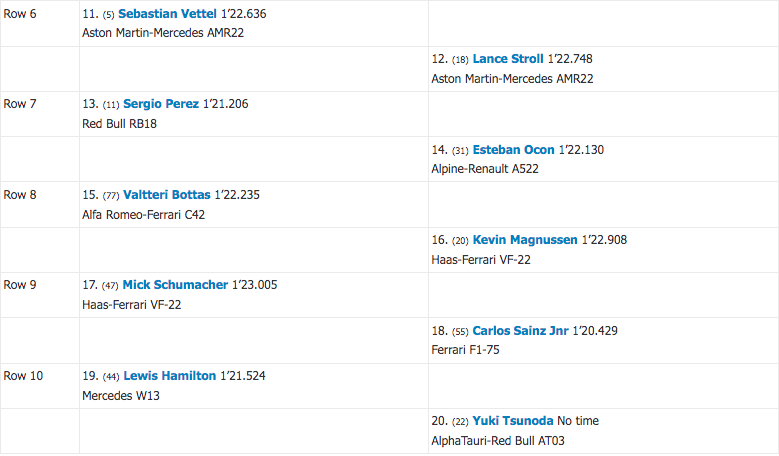This screenshot has width=779, height=456.
Task: Follow the Mick Schumacher link
Action: [175, 285]
